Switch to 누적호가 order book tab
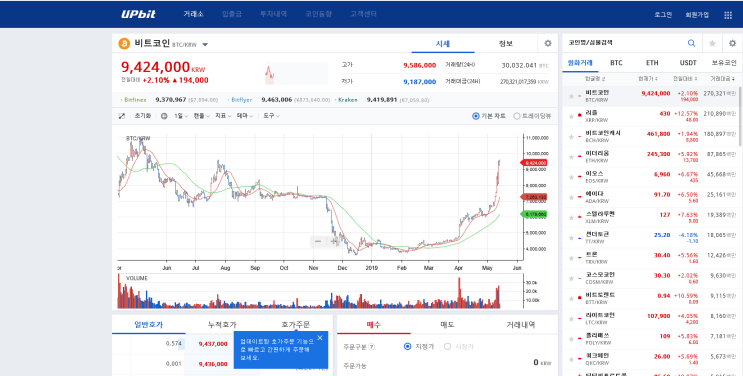The image size is (743, 376). click(x=222, y=325)
